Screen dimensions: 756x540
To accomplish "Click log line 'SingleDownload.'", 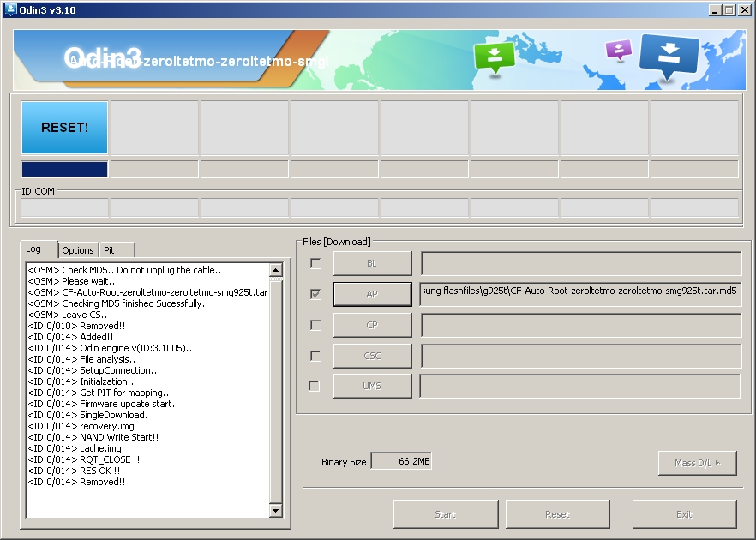I will click(87, 415).
